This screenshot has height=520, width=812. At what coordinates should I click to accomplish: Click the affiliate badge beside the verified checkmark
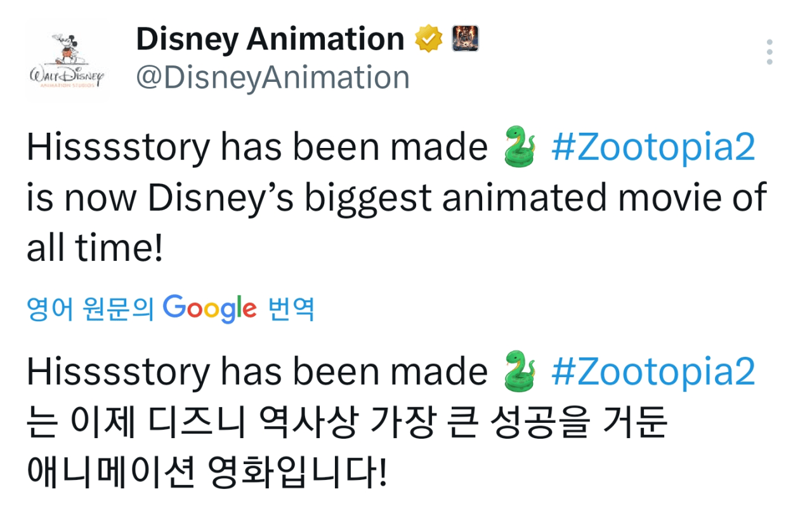(465, 39)
